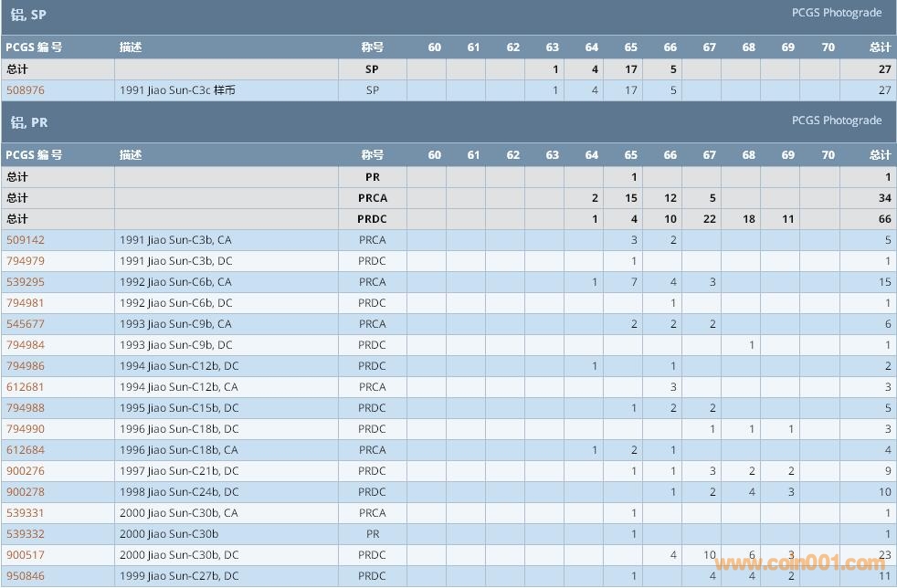Open coin number 794979 link
Viewport: 897px width, 588px height.
26,261
